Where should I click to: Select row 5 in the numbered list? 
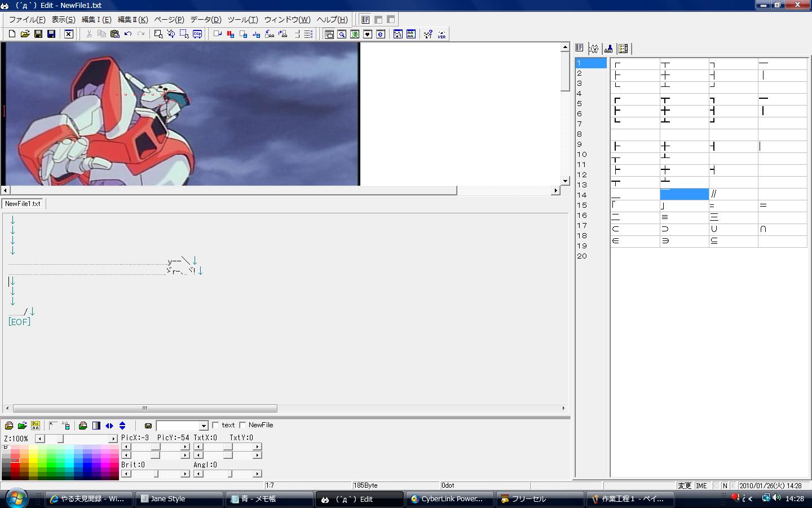[x=591, y=104]
